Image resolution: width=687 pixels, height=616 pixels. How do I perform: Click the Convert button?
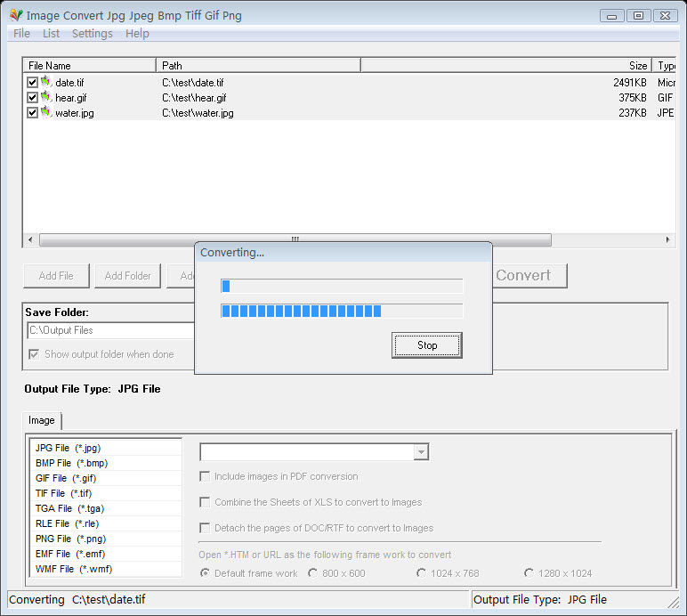pos(529,276)
